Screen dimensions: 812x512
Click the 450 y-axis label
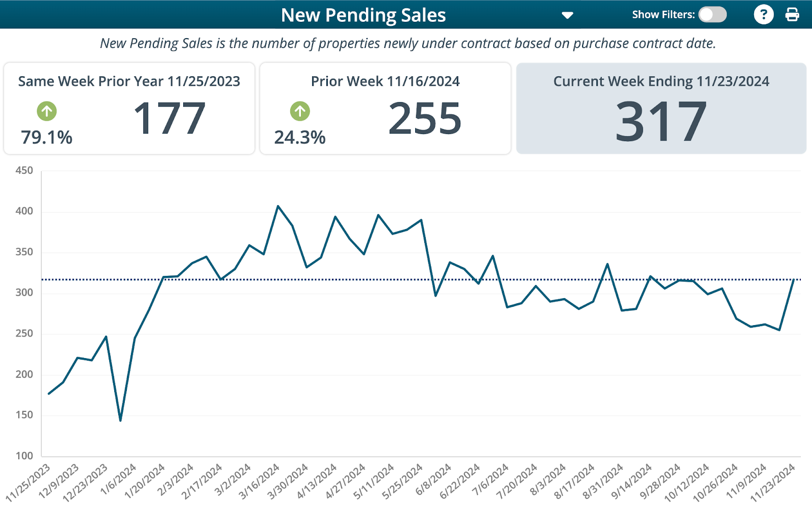point(24,171)
